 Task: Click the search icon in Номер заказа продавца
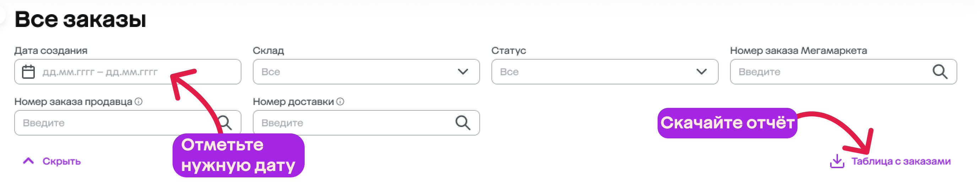pos(224,123)
